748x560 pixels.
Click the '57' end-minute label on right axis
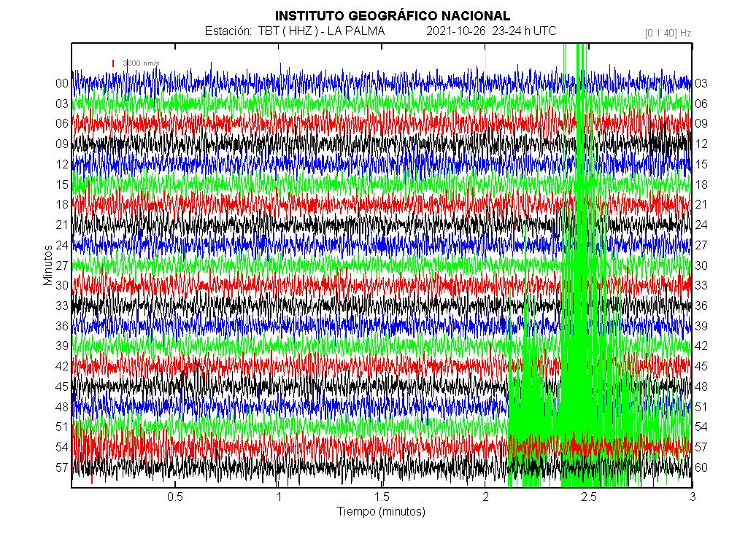click(x=701, y=447)
